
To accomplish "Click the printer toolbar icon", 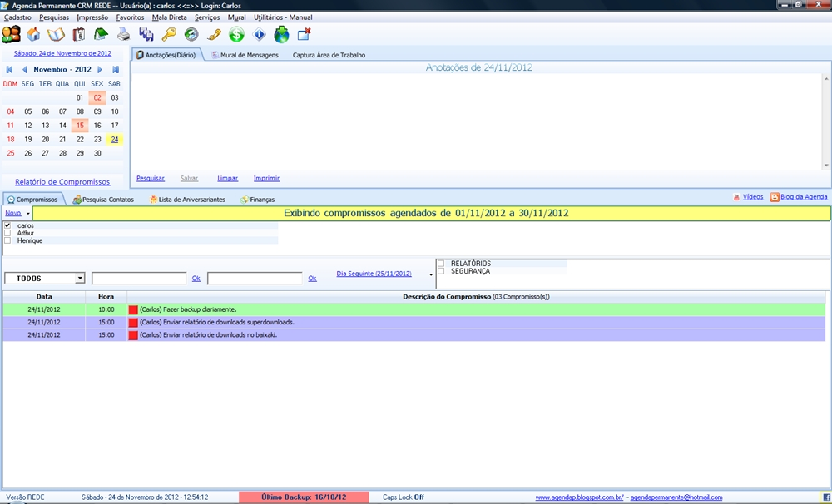I will click(123, 35).
